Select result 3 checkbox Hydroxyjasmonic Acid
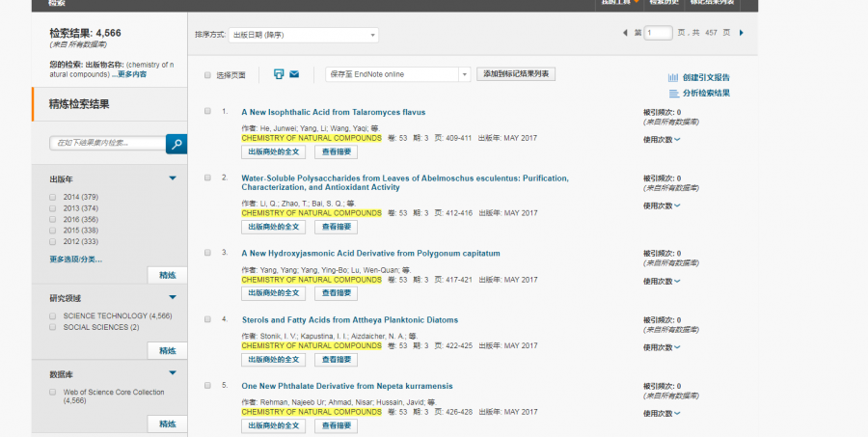This screenshot has width=868, height=437. (x=207, y=252)
